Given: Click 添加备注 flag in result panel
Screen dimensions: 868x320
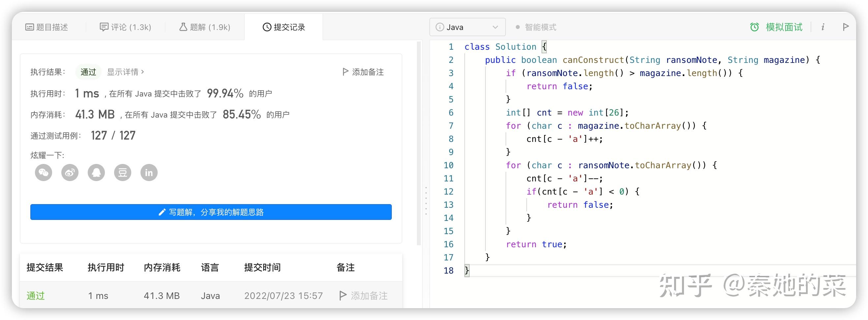Looking at the screenshot, I should [363, 72].
